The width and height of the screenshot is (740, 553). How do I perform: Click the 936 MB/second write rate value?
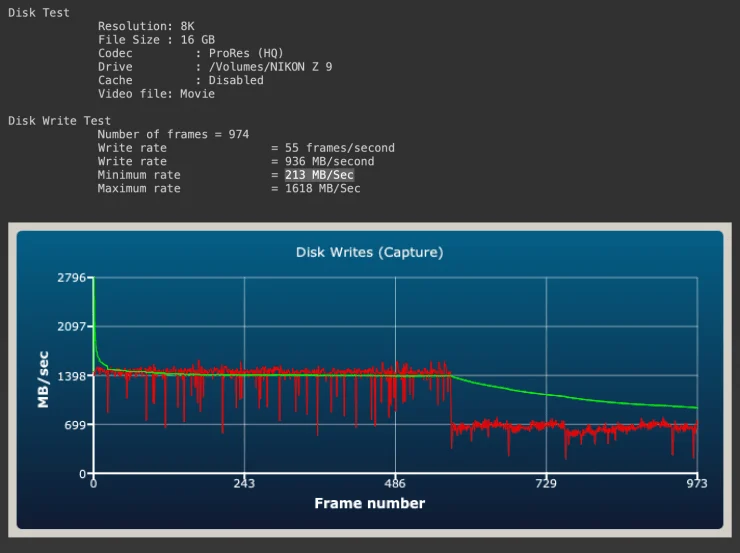[x=329, y=161]
